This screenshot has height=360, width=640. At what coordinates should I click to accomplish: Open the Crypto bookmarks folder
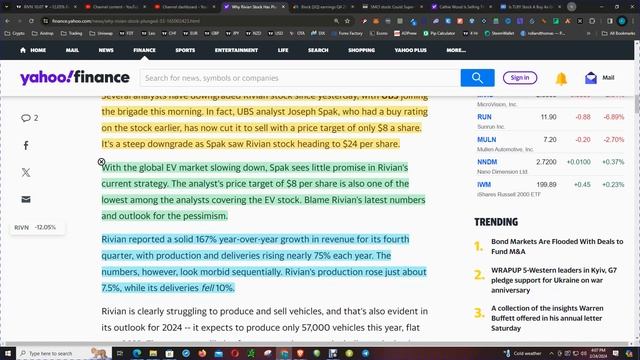point(14,33)
